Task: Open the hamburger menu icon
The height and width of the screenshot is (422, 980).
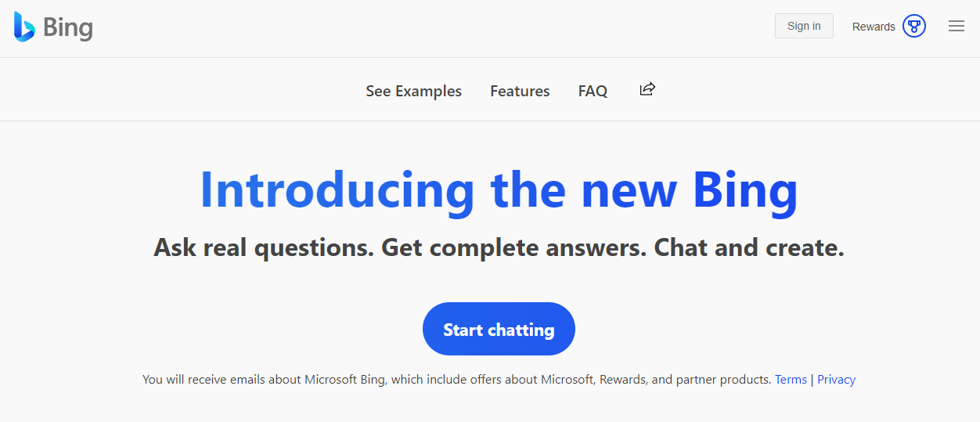Action: (957, 26)
